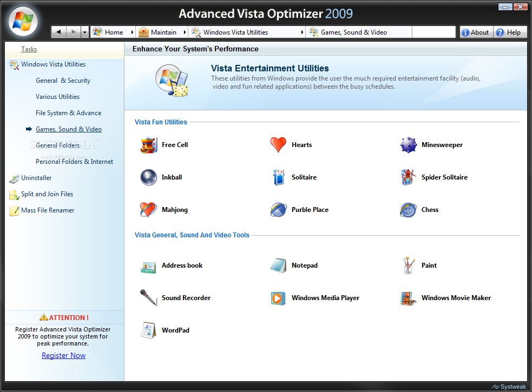The image size is (532, 392).
Task: Click the Uninstaller sidebar icon
Action: [x=14, y=178]
